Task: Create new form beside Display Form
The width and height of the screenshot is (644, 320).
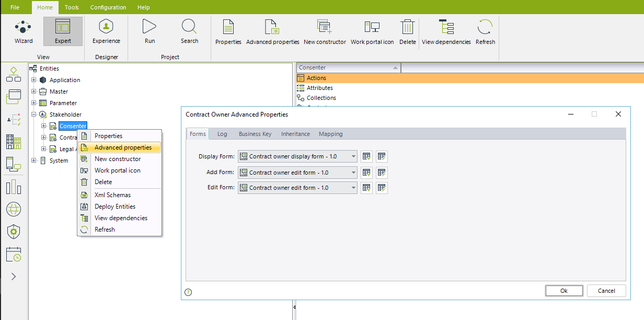Action: pyautogui.click(x=366, y=156)
